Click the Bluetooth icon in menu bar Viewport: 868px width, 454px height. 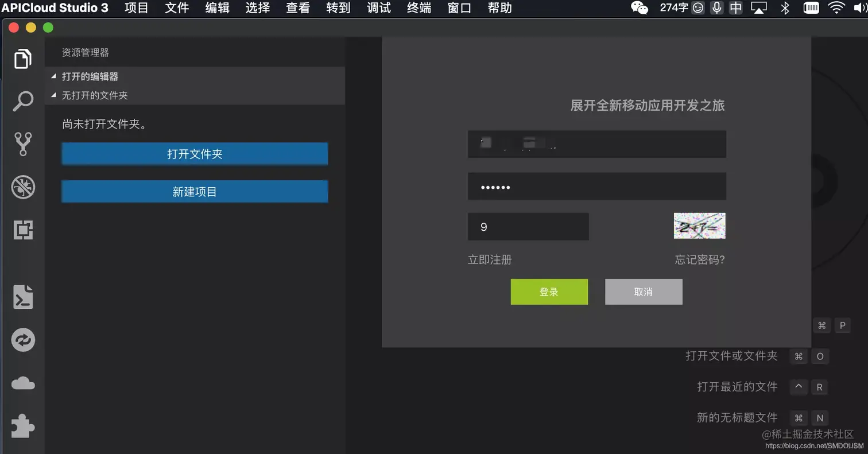tap(785, 8)
